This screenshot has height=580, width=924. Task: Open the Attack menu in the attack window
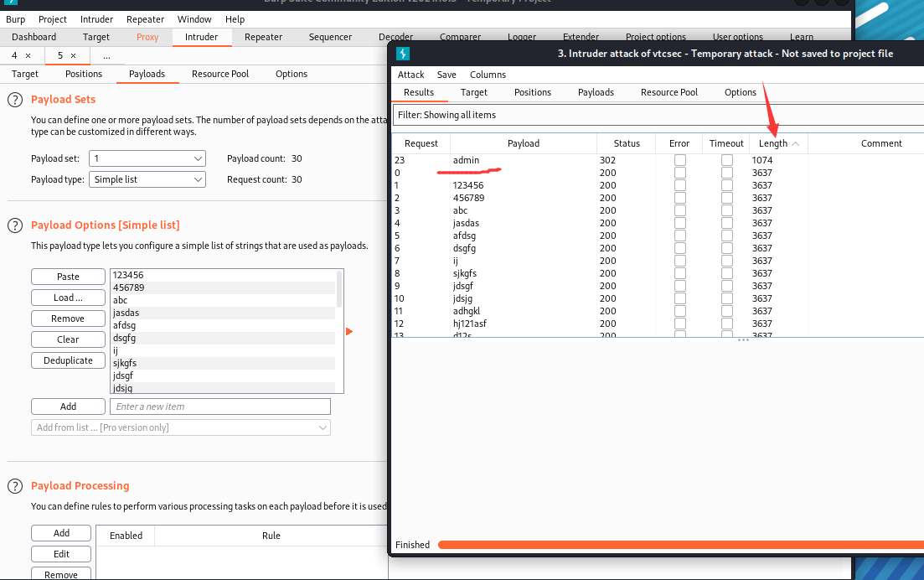(x=410, y=75)
